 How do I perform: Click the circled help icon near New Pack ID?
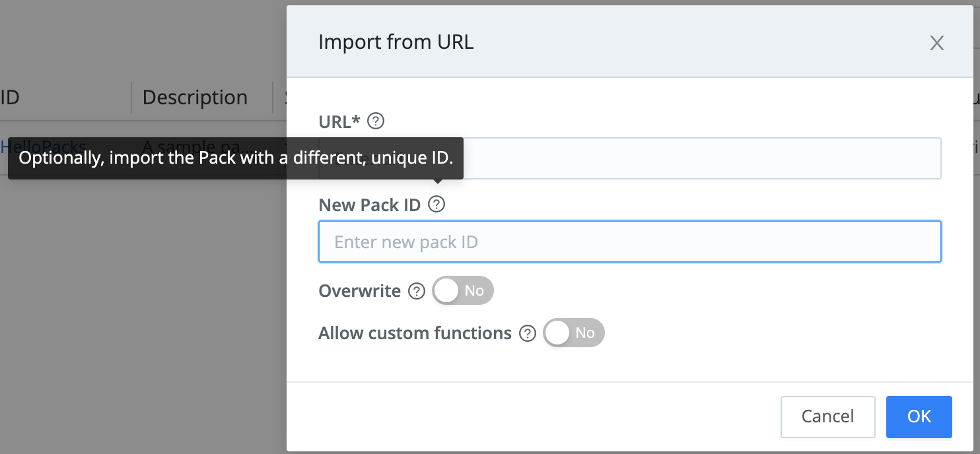tap(437, 205)
